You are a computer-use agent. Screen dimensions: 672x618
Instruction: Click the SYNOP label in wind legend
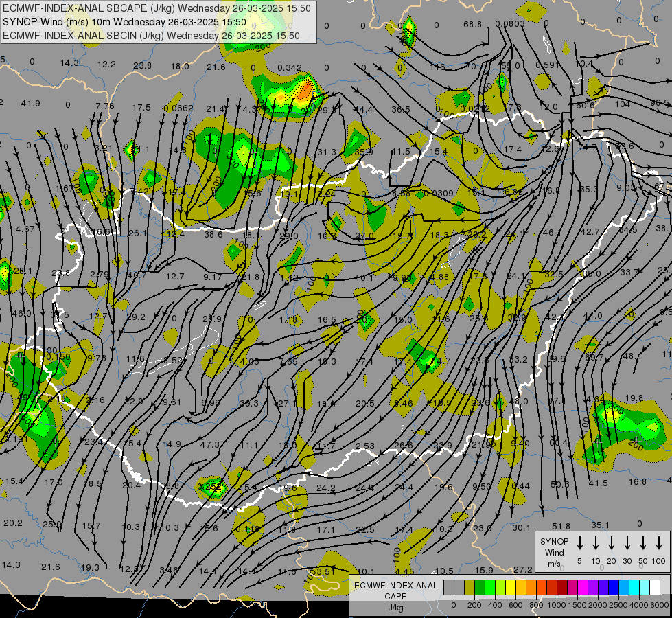coord(554,542)
